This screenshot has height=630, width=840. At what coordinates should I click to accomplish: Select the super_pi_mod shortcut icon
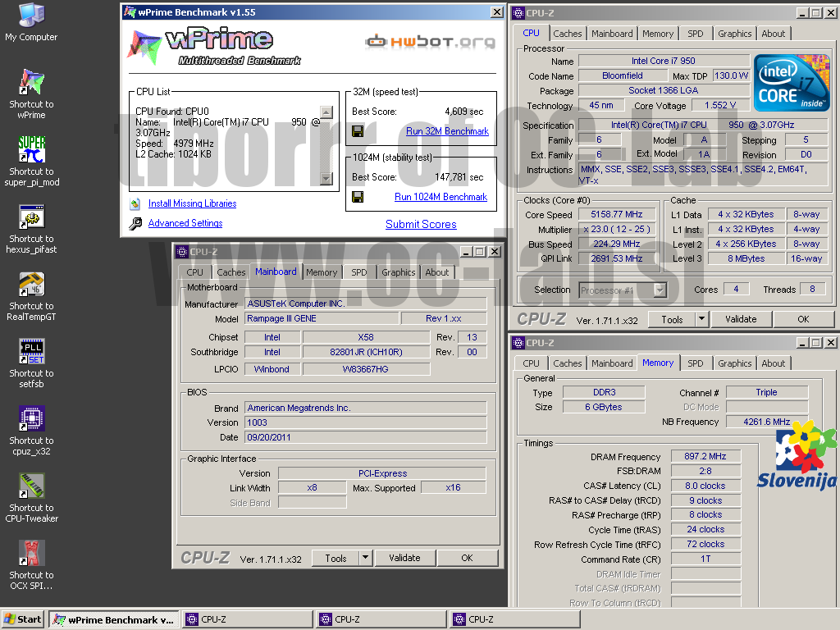point(31,149)
